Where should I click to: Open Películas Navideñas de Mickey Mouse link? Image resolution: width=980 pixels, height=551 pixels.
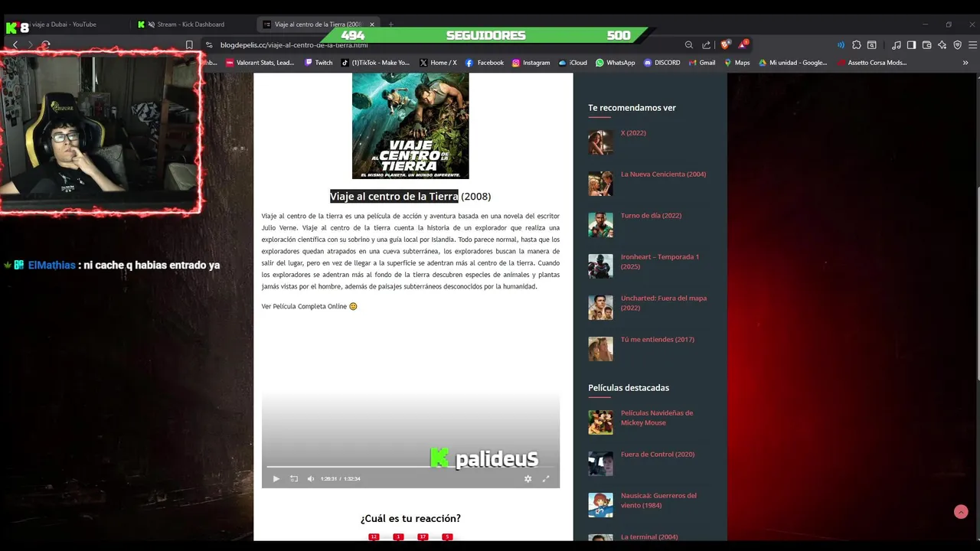tap(657, 418)
